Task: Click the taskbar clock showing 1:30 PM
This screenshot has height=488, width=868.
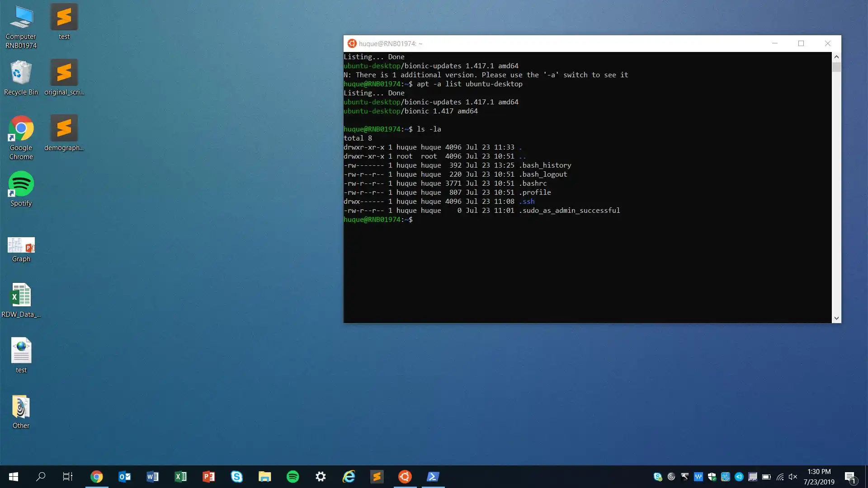Action: (x=819, y=476)
